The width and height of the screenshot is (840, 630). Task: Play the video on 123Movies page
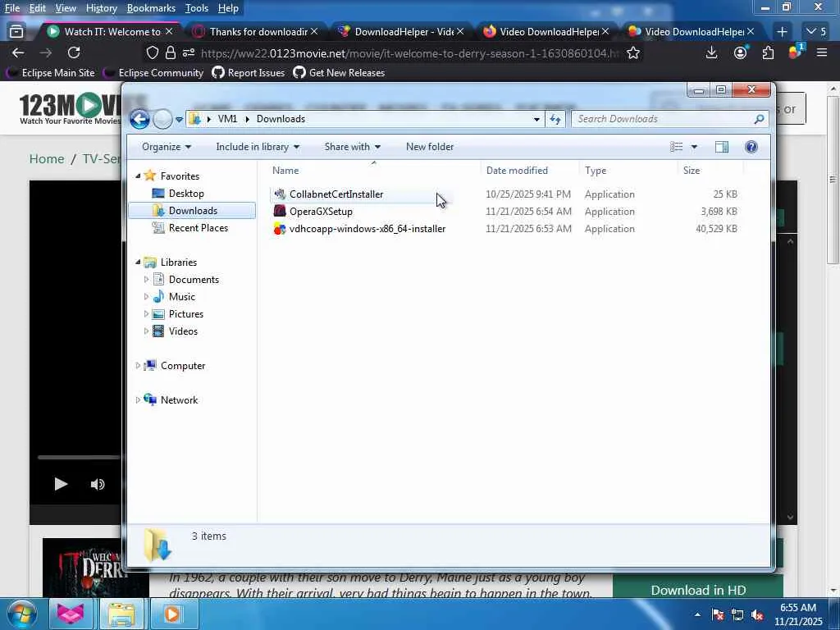coord(61,484)
